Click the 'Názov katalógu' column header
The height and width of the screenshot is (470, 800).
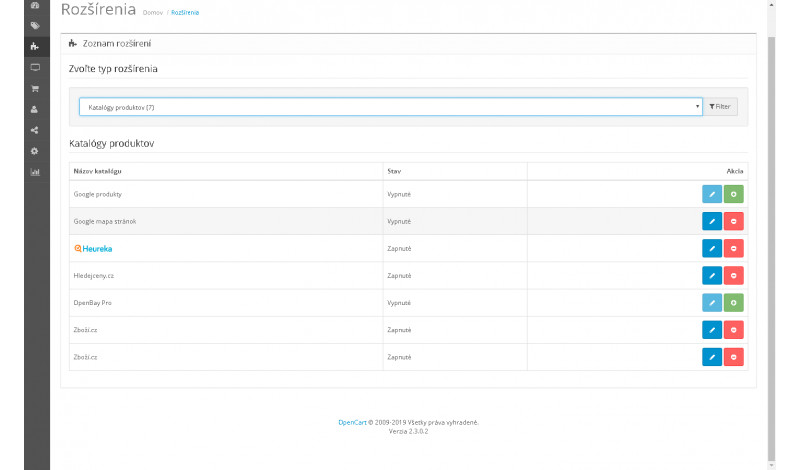coord(97,171)
